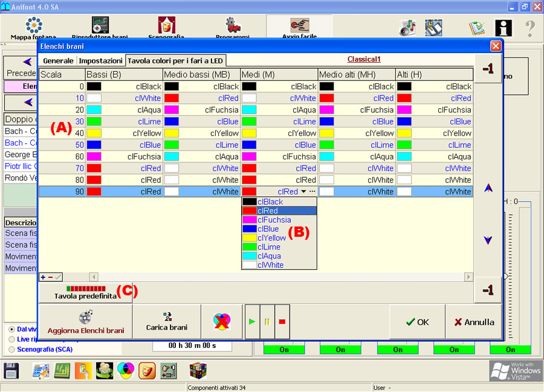Open help with the question mark icon

coord(530,28)
